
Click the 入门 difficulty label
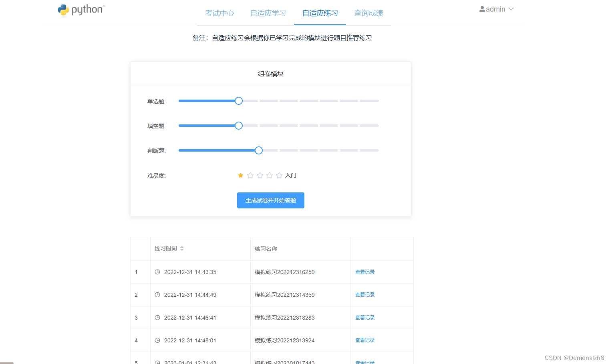point(291,175)
